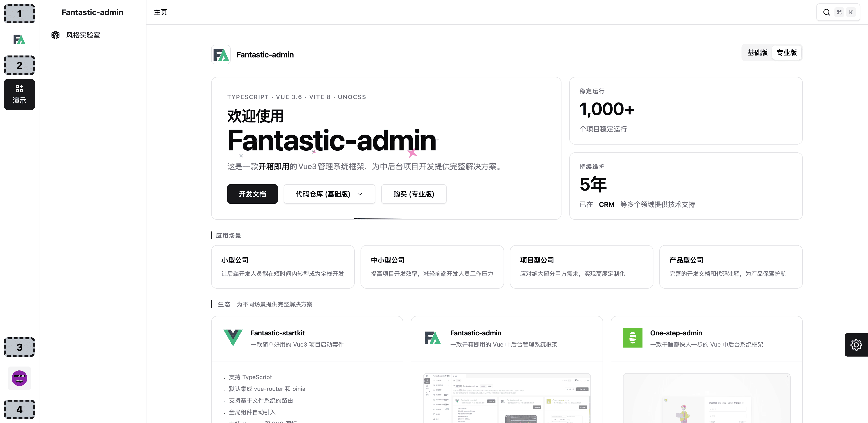Click the large Fantastic-admin hero title
The width and height of the screenshot is (868, 423).
coord(332,140)
